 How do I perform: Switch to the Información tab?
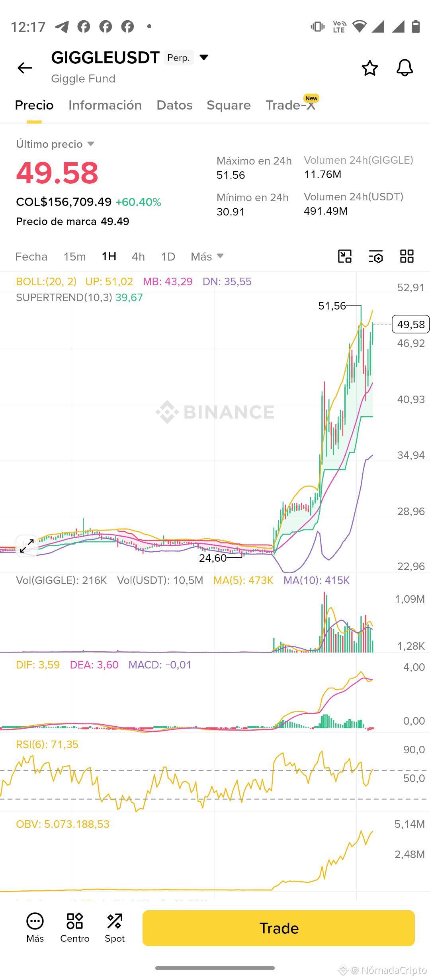click(105, 105)
